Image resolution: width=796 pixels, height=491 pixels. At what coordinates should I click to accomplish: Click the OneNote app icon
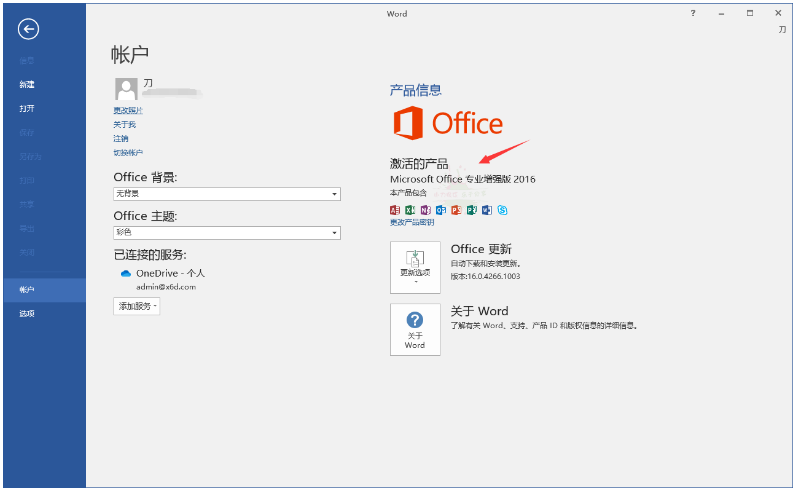425,210
